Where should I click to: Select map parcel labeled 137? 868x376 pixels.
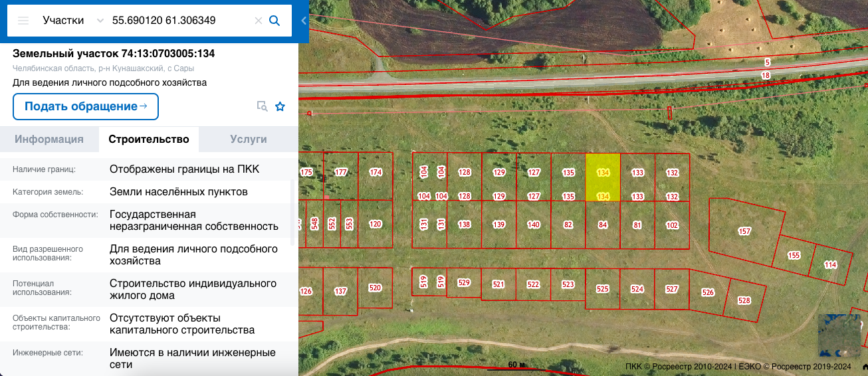(341, 291)
